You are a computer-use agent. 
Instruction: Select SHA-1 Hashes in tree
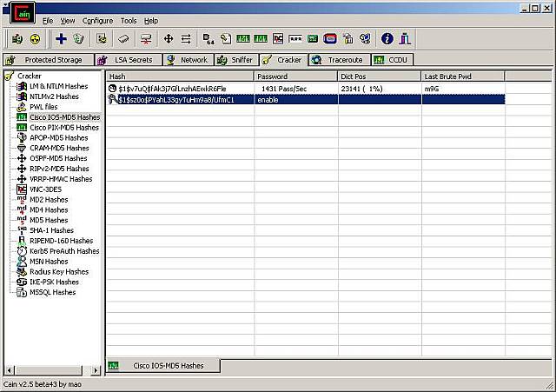[51, 230]
